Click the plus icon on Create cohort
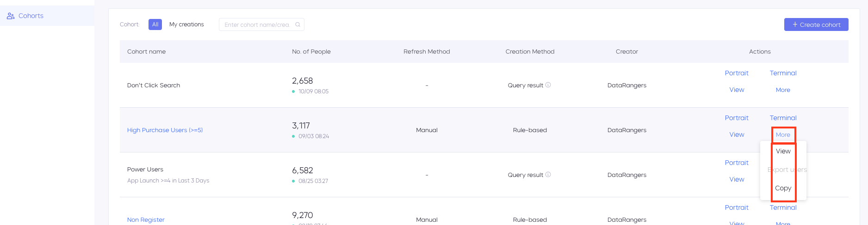 coord(795,24)
